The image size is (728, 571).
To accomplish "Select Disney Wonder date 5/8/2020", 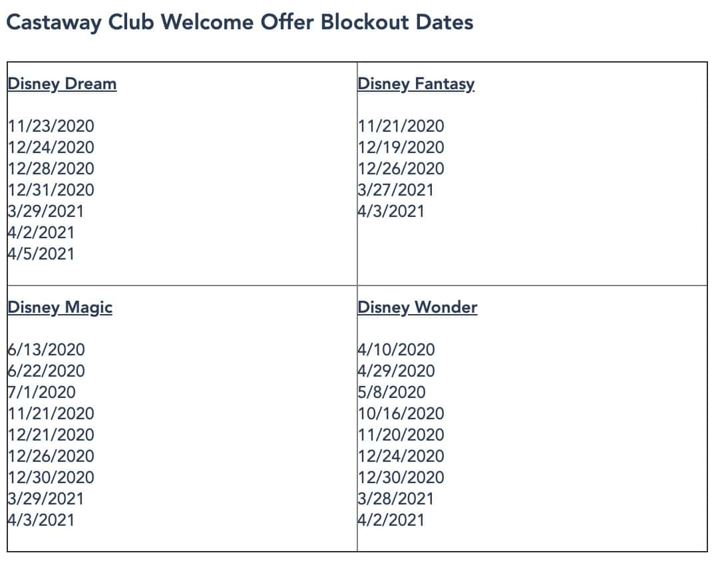I will click(391, 393).
